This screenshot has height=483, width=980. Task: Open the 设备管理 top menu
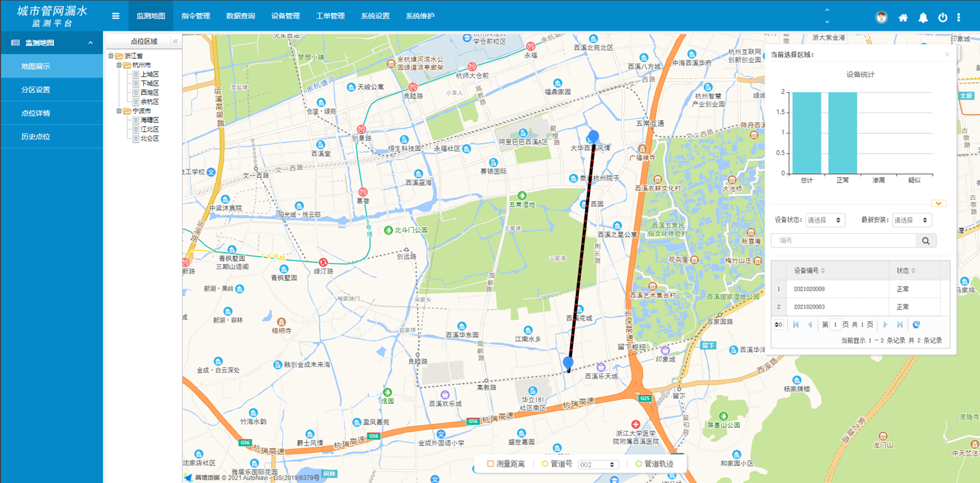(286, 16)
